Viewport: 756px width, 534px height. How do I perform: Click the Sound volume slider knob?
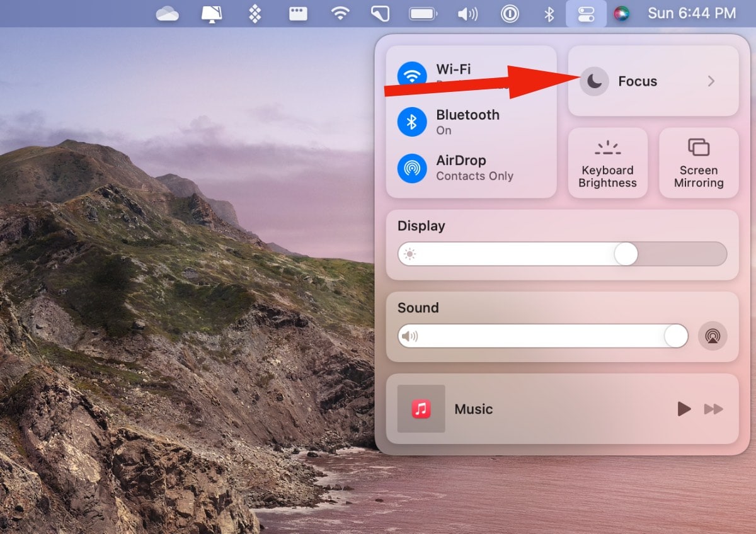(x=676, y=336)
